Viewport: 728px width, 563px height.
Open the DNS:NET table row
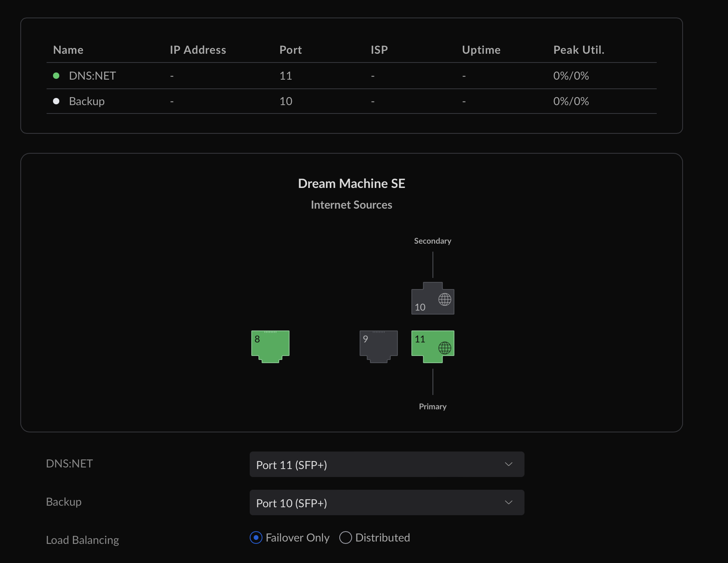tap(352, 76)
